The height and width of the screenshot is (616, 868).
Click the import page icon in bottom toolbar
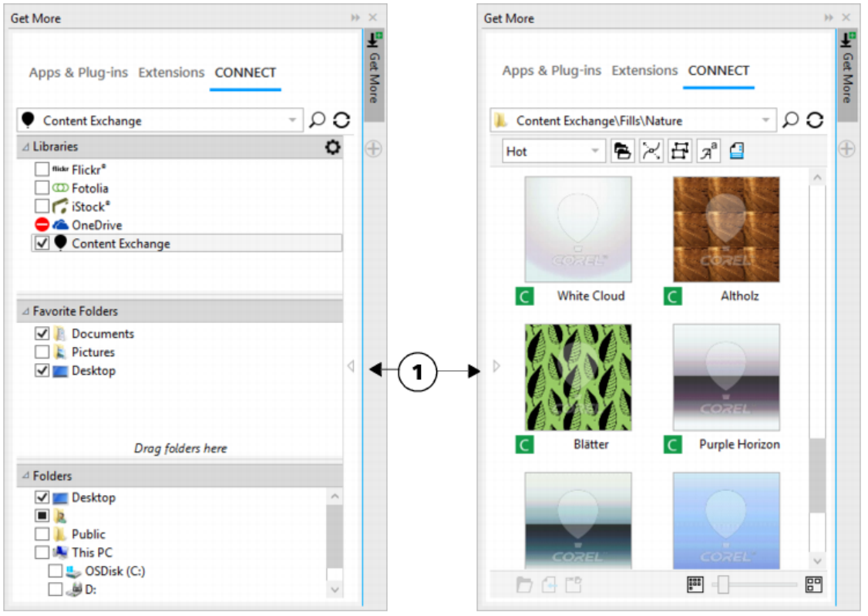click(549, 584)
